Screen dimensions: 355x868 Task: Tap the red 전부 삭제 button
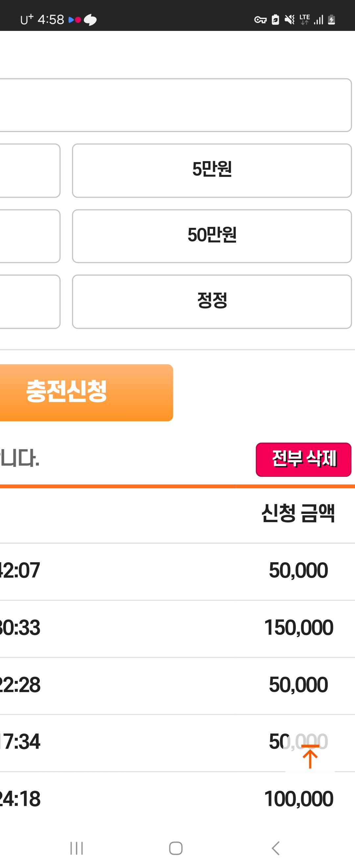(x=303, y=459)
